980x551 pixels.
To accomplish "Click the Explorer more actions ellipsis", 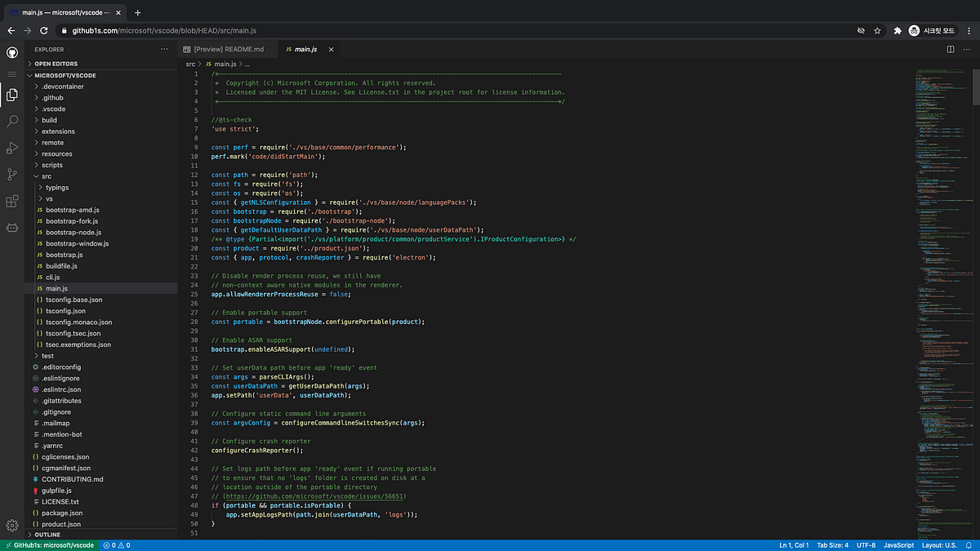I will point(165,50).
